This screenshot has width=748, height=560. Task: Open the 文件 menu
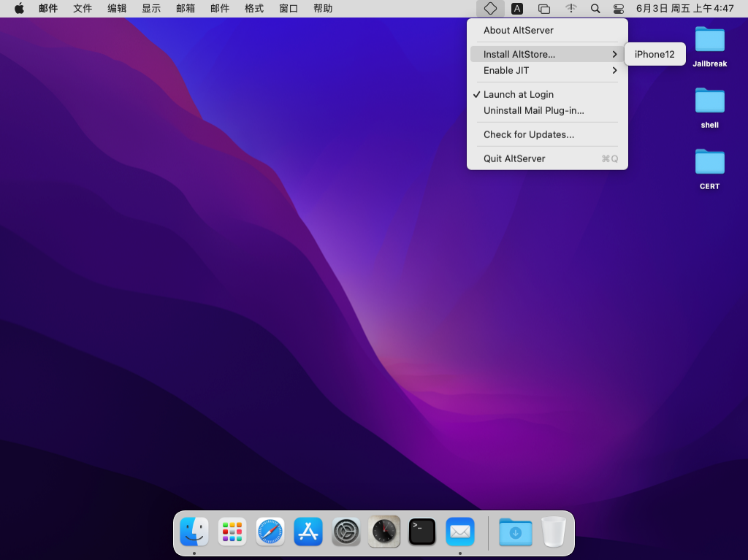[x=83, y=9]
